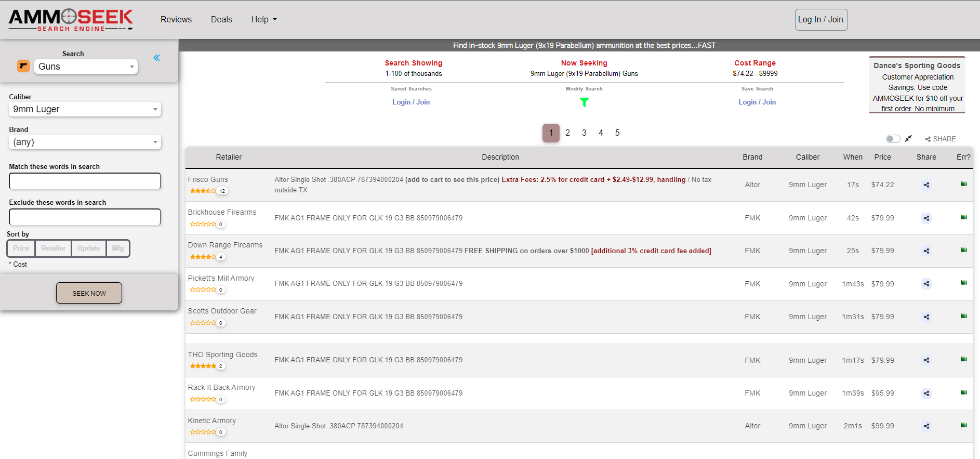
Task: Sort results by Price
Action: coord(21,248)
